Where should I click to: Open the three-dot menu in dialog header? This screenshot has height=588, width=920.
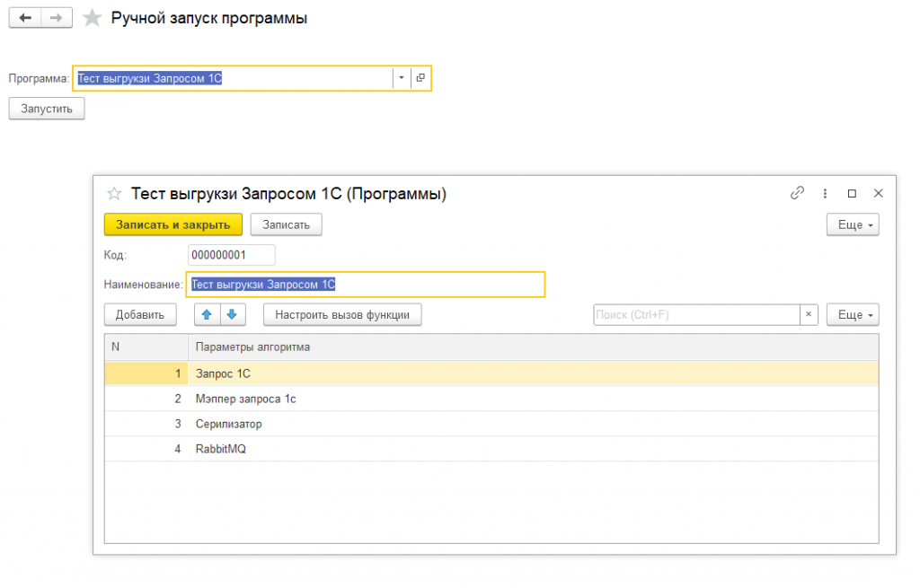pyautogui.click(x=824, y=193)
